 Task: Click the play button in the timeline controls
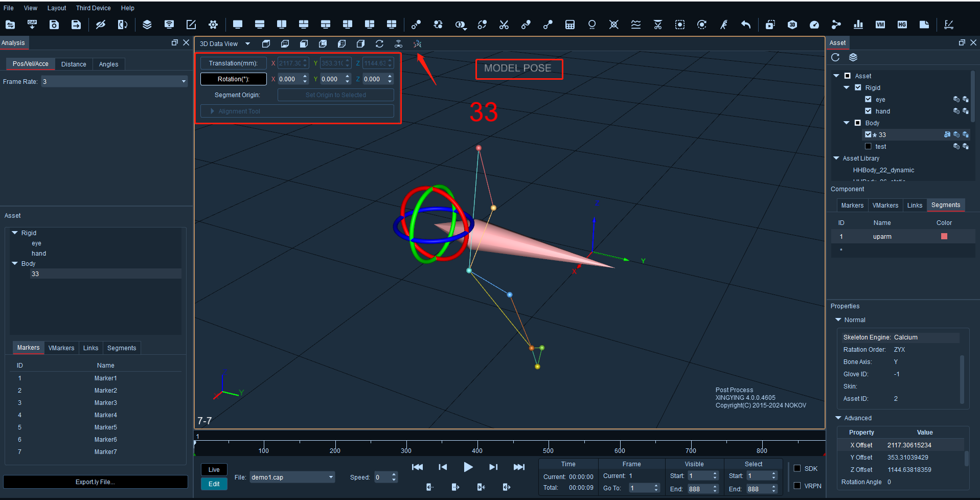click(468, 467)
